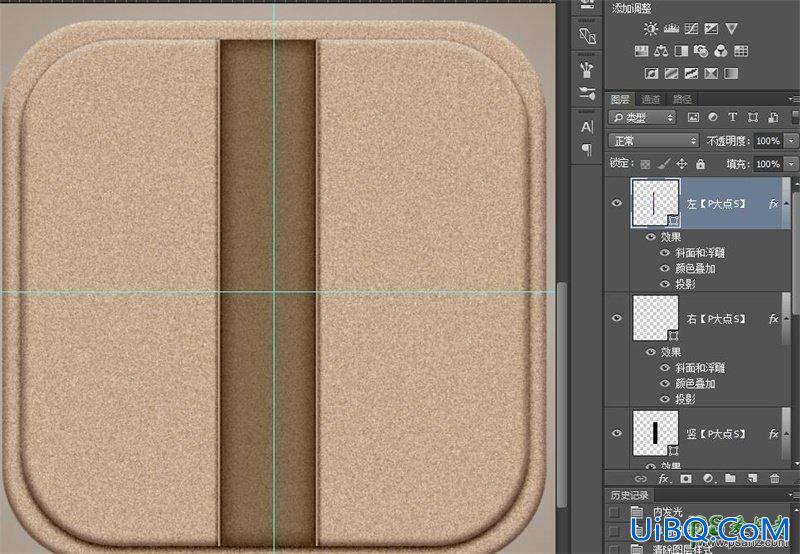Screen dimensions: 800x554
Task: Add a Brightness/Contrast adjustment layer
Action: click(x=651, y=29)
